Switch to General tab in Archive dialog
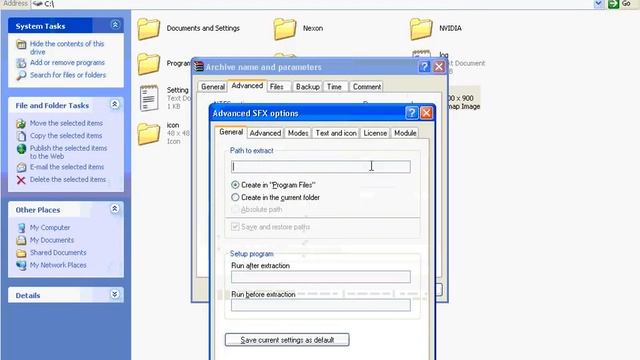Screen dimensions: 640x360 click(x=213, y=87)
